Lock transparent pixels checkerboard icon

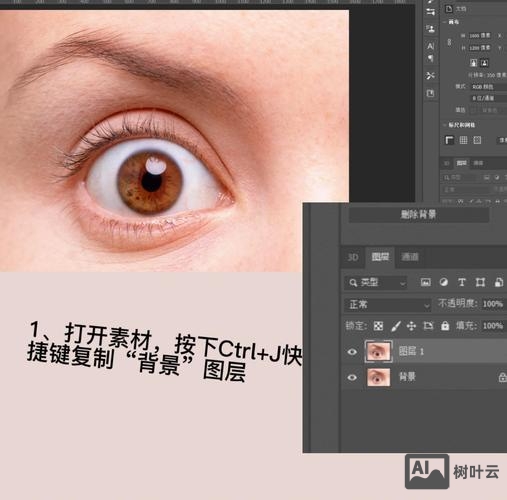click(x=378, y=326)
